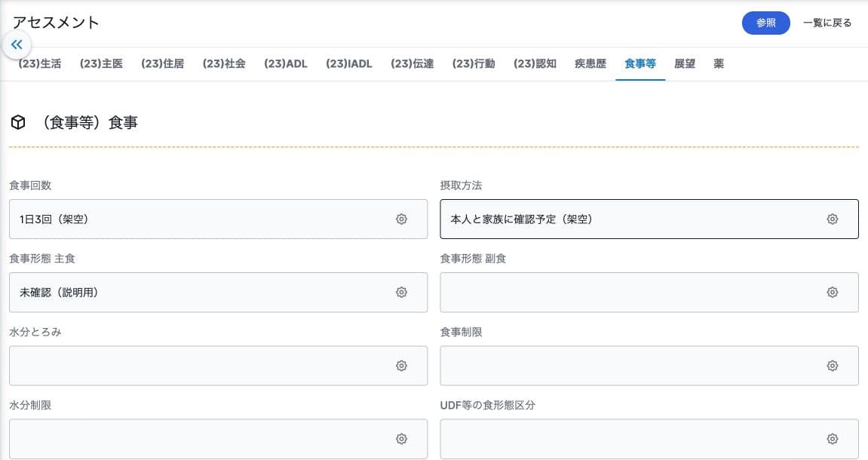
Task: Return via 一覧に戻る link
Action: 827,23
